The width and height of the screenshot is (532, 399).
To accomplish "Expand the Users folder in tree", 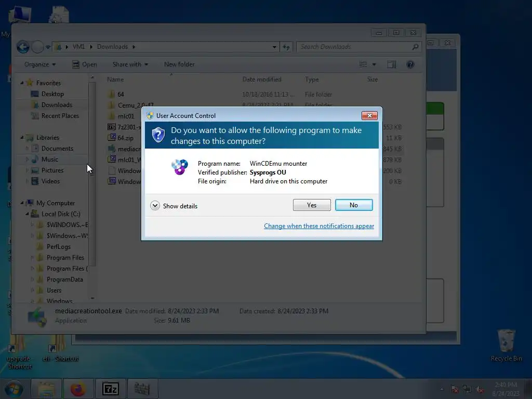I will (x=32, y=290).
